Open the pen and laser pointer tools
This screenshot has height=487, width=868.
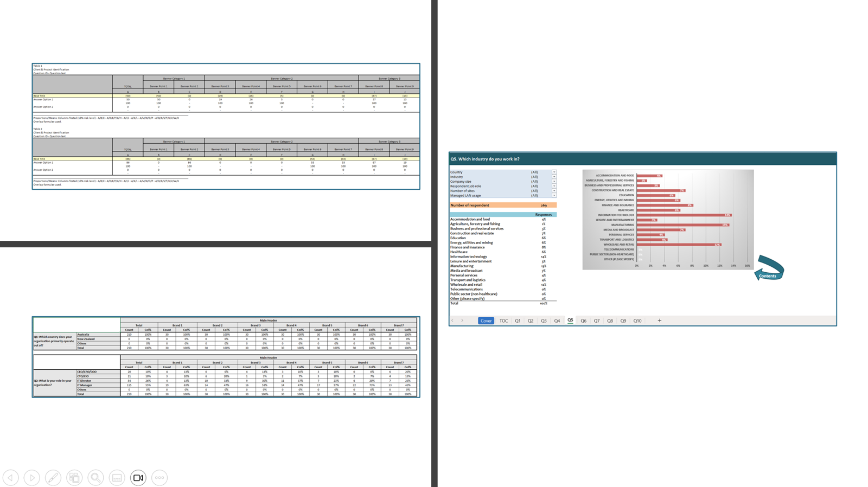point(53,478)
